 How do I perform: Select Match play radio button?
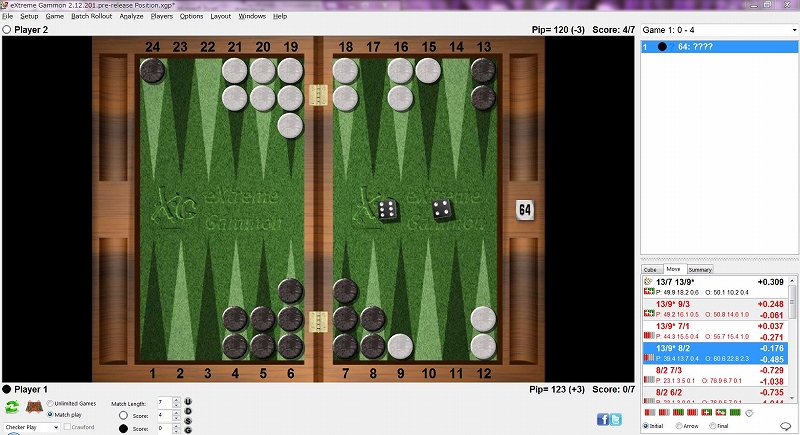pyautogui.click(x=50, y=415)
